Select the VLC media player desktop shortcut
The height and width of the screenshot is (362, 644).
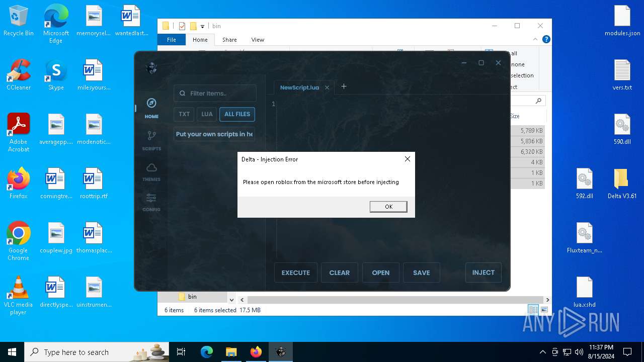[19, 296]
